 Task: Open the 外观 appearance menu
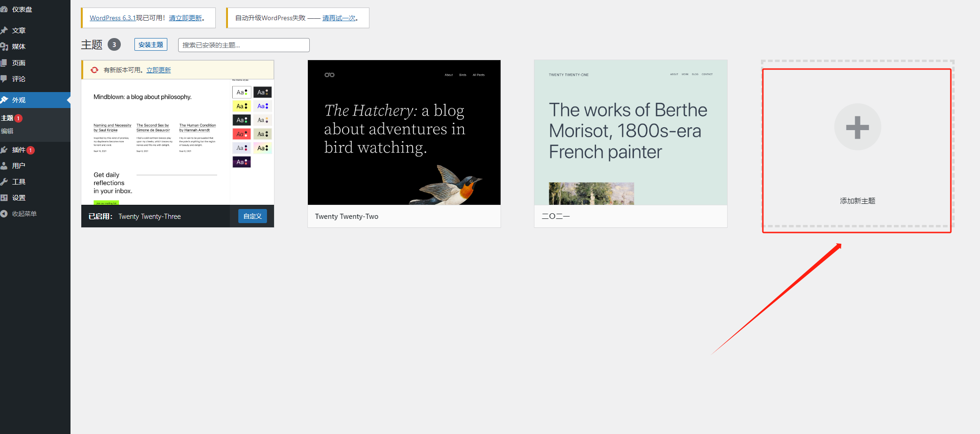click(19, 100)
